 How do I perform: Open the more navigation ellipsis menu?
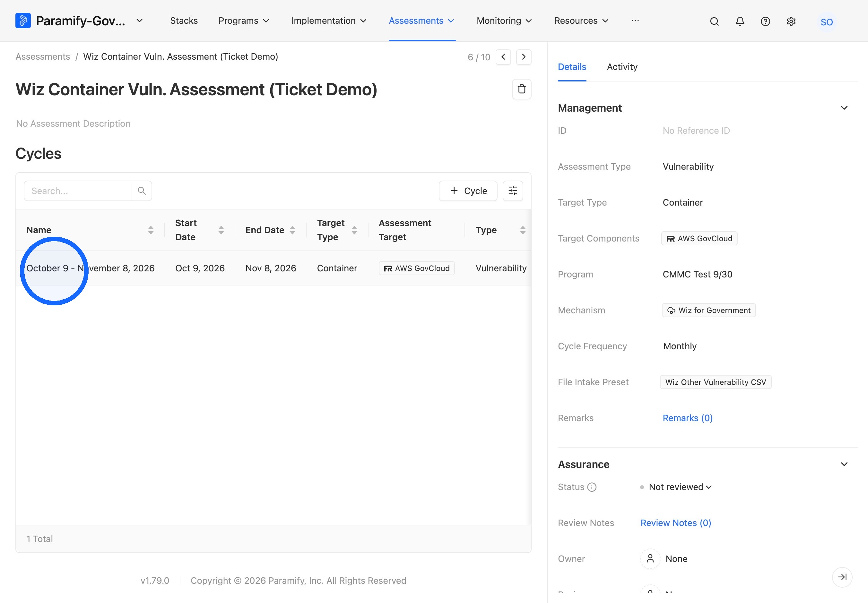click(635, 21)
